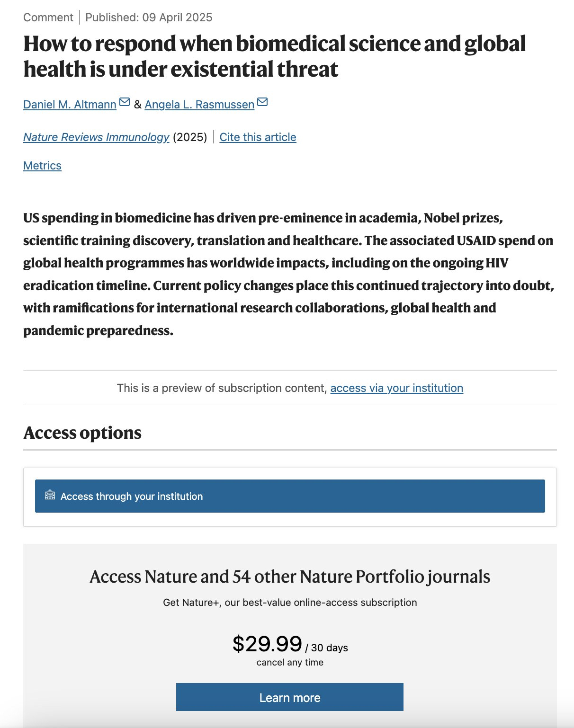Image resolution: width=574 pixels, height=728 pixels.
Task: Go to the Nature Reviews Immunology journal link
Action: [x=96, y=137]
